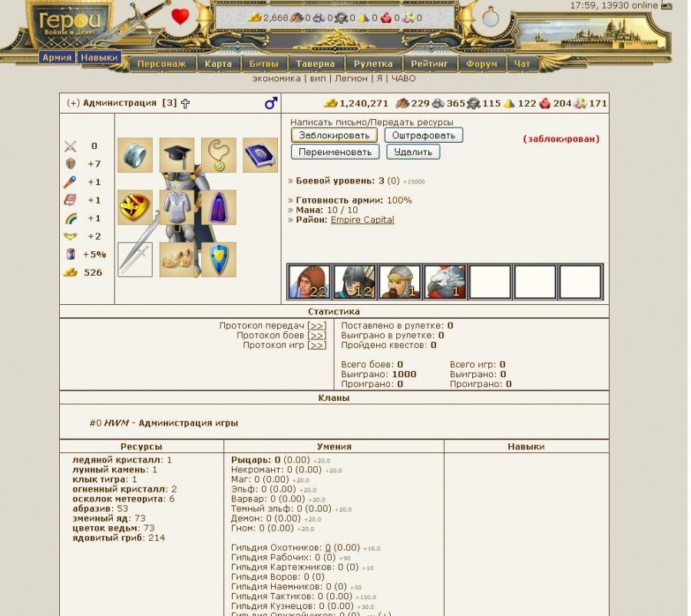Click the mana flask icon in header
Image resolution: width=691 pixels, height=616 pixels.
point(491,18)
